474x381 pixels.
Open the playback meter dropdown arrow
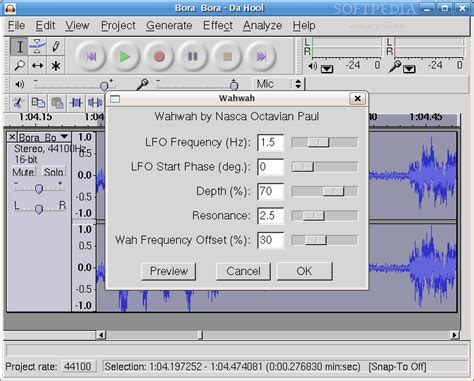(x=327, y=69)
